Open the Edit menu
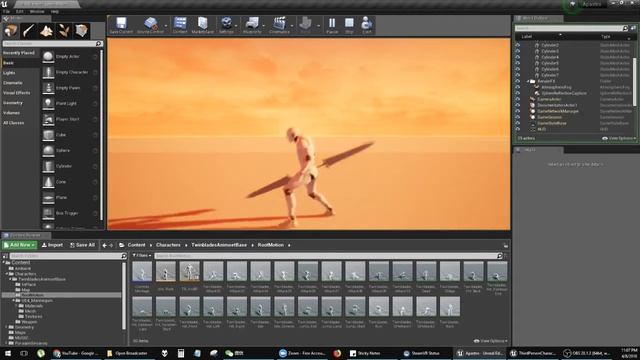The height and width of the screenshot is (360, 640). point(20,11)
